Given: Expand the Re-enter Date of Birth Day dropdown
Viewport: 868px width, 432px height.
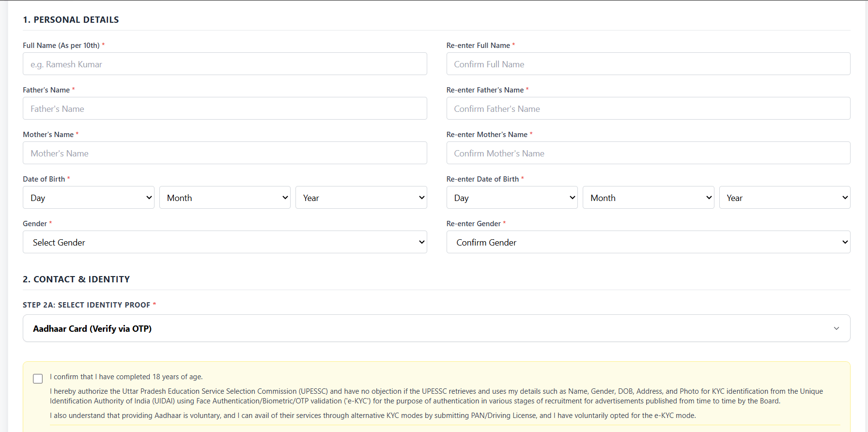Looking at the screenshot, I should pyautogui.click(x=512, y=198).
